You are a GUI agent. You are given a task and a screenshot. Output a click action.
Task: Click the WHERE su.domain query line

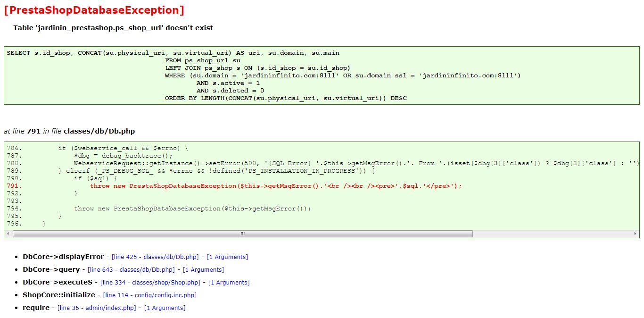point(343,75)
